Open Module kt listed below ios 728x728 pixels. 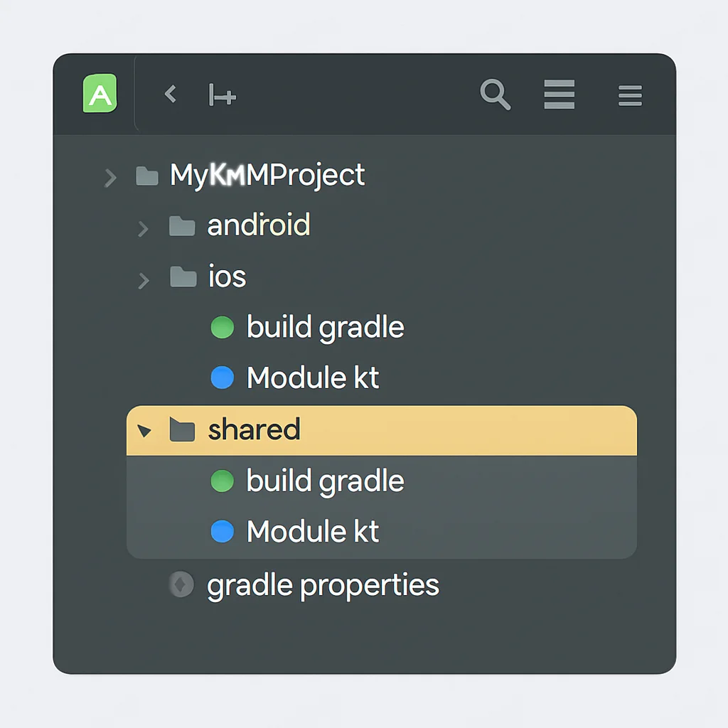[x=313, y=377]
